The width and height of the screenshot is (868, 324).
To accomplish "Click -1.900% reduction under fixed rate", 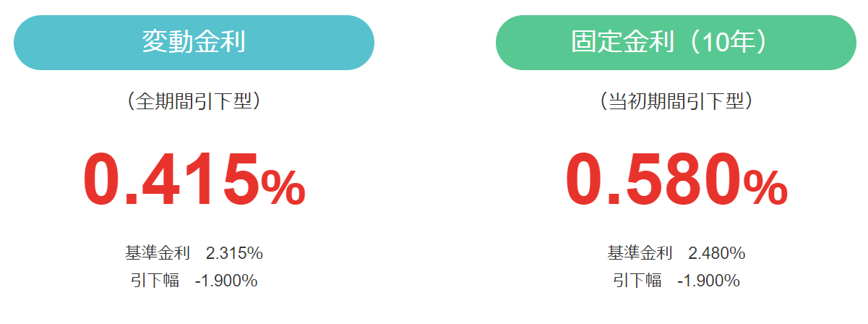I will [708, 281].
